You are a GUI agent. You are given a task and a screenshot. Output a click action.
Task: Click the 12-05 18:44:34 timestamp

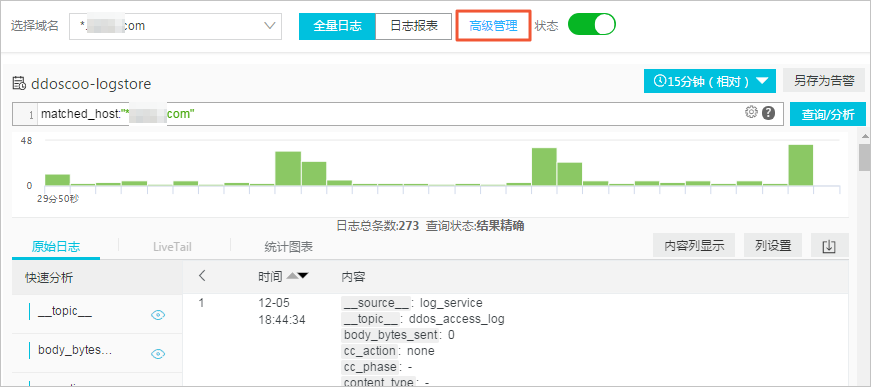[x=282, y=311]
